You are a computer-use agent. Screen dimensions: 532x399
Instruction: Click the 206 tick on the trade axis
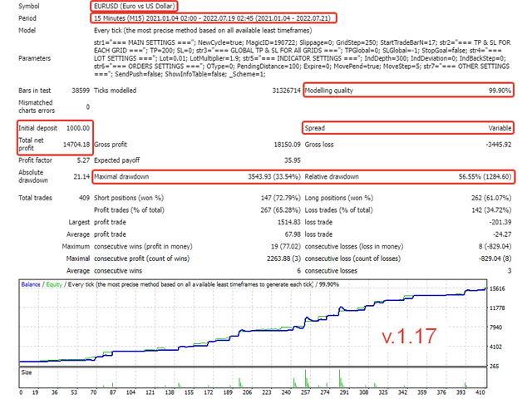[x=247, y=392]
